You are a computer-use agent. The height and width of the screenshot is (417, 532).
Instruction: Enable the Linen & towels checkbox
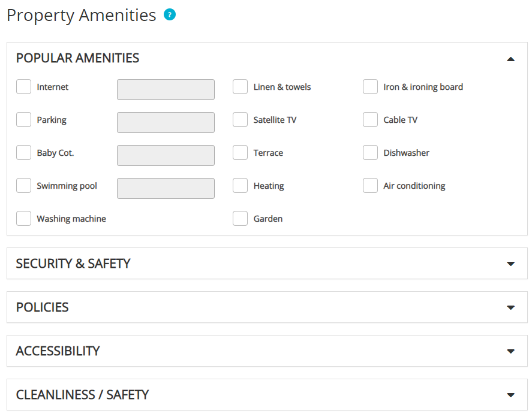[x=241, y=87]
